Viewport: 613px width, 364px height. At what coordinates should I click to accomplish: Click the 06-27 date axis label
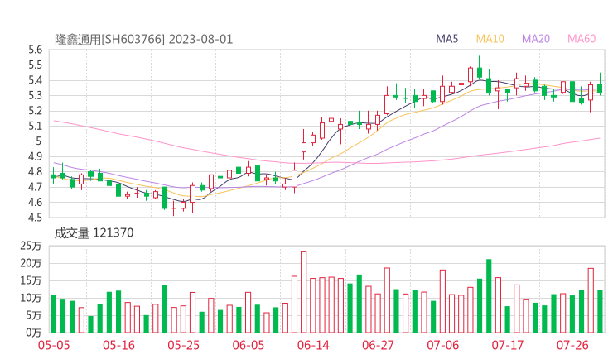coord(378,345)
